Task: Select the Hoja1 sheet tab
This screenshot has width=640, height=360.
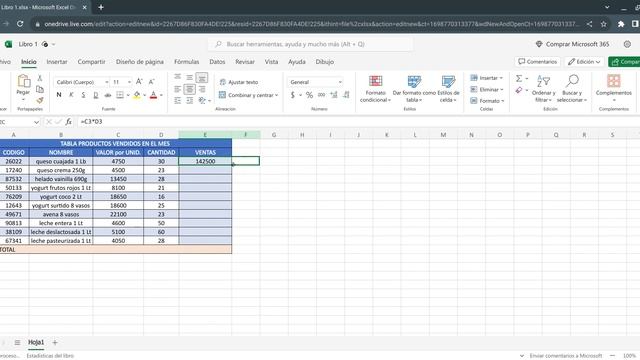Action: 36,342
